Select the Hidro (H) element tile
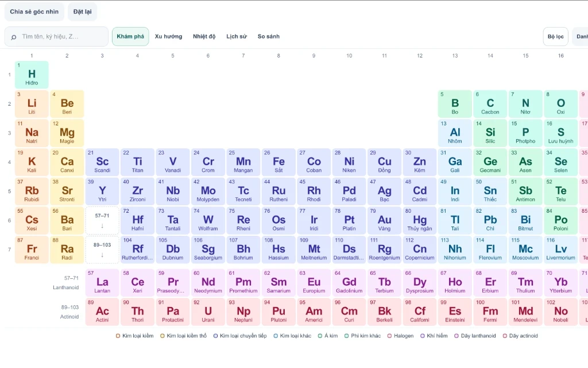This screenshot has height=368, width=588. [x=32, y=75]
